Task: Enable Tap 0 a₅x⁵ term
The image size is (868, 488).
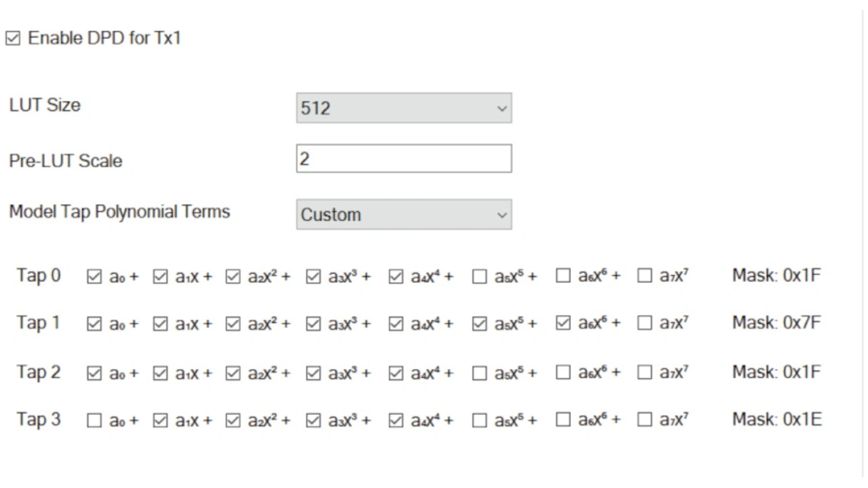Action: 479,277
